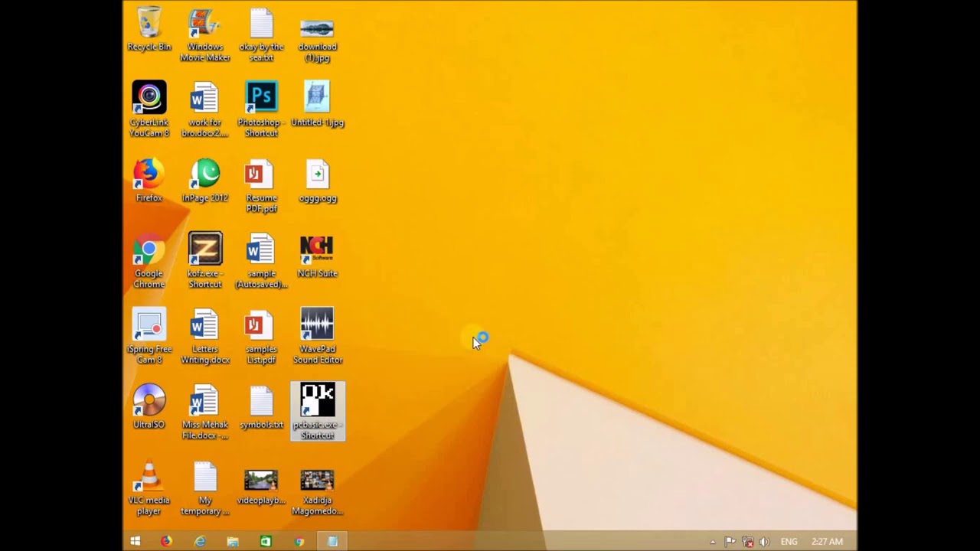This screenshot has width=980, height=551.
Task: Select the Recycle Bin desktop icon
Action: 149,31
